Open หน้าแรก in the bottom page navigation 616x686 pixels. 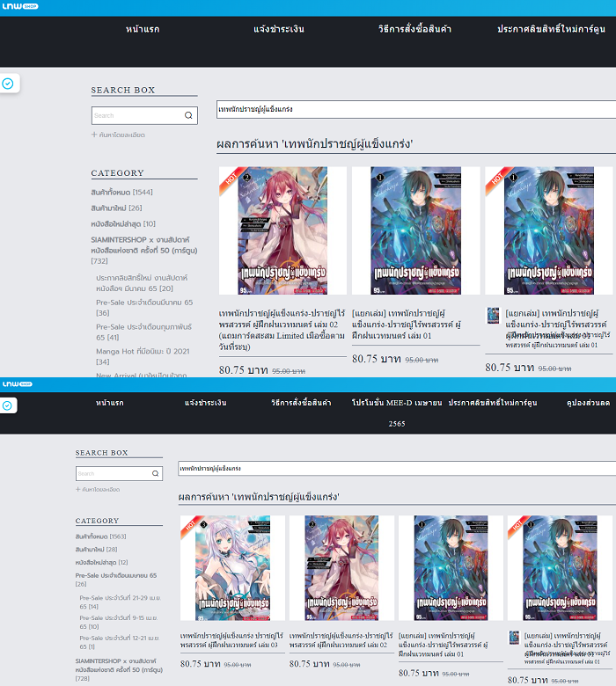[110, 403]
